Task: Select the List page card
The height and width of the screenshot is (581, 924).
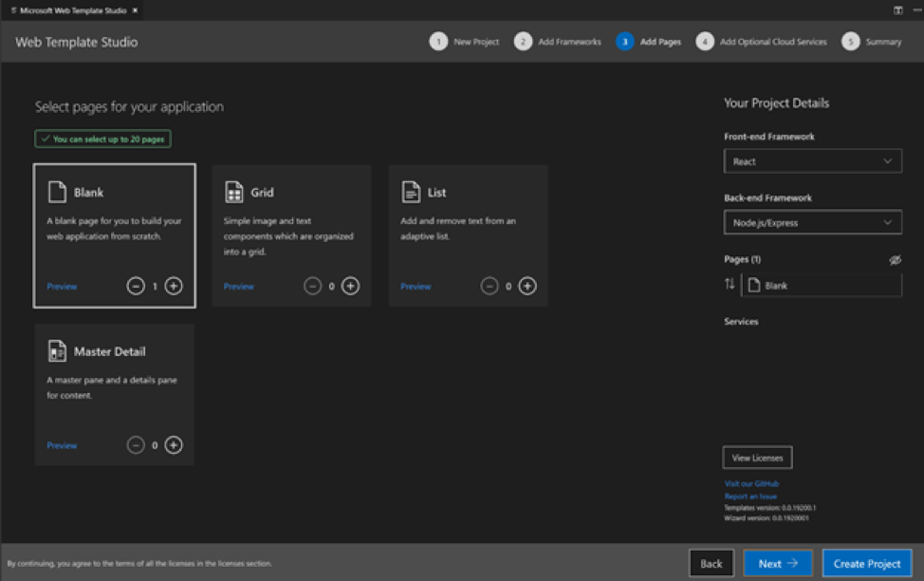Action: pos(469,236)
